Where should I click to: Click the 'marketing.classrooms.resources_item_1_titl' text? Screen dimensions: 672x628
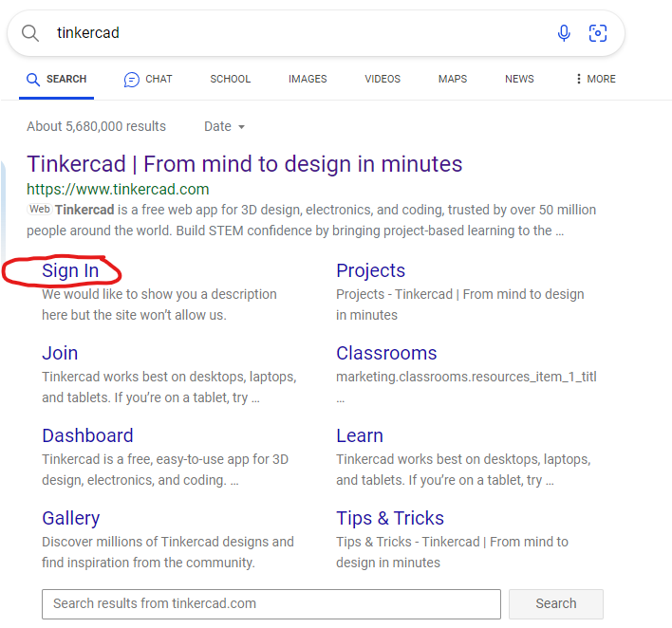coord(466,377)
